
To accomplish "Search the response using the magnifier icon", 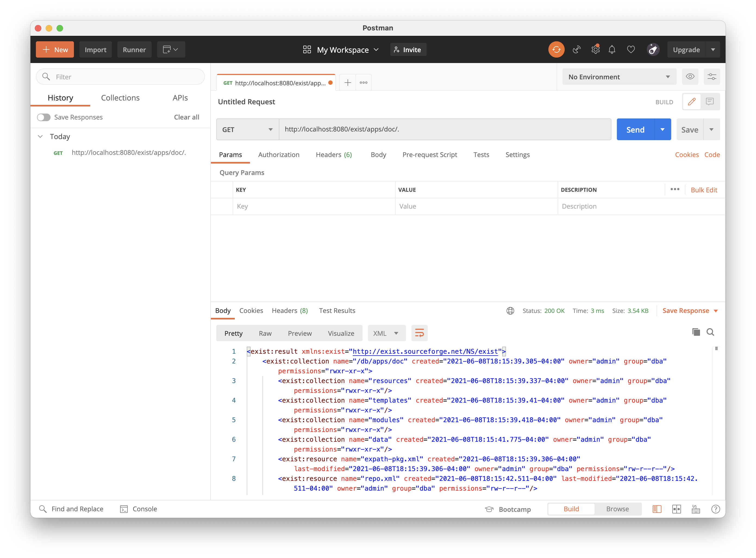I will pyautogui.click(x=710, y=332).
